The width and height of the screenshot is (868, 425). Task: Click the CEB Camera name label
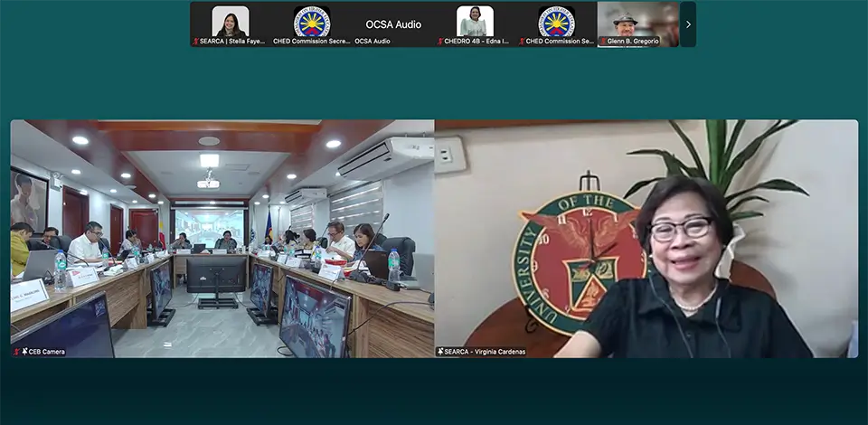47,352
